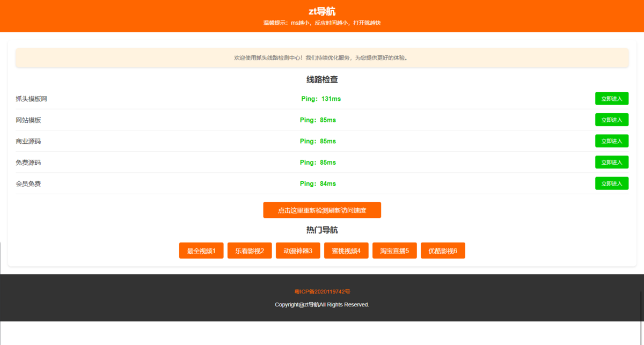Click 立即进入 button for 抓头模板网
The image size is (644, 345).
pos(611,99)
